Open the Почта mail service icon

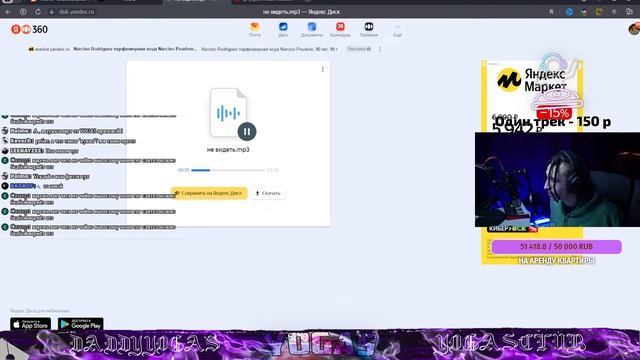click(x=255, y=29)
